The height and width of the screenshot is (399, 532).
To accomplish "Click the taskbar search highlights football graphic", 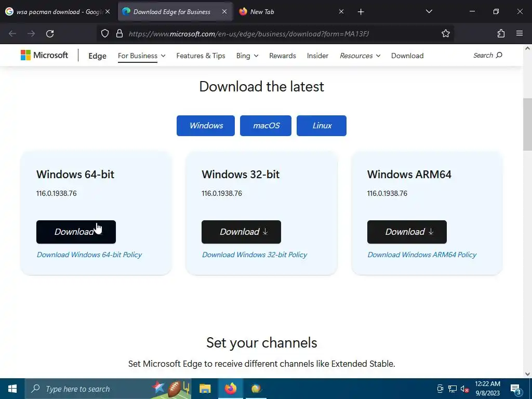I will [170, 388].
